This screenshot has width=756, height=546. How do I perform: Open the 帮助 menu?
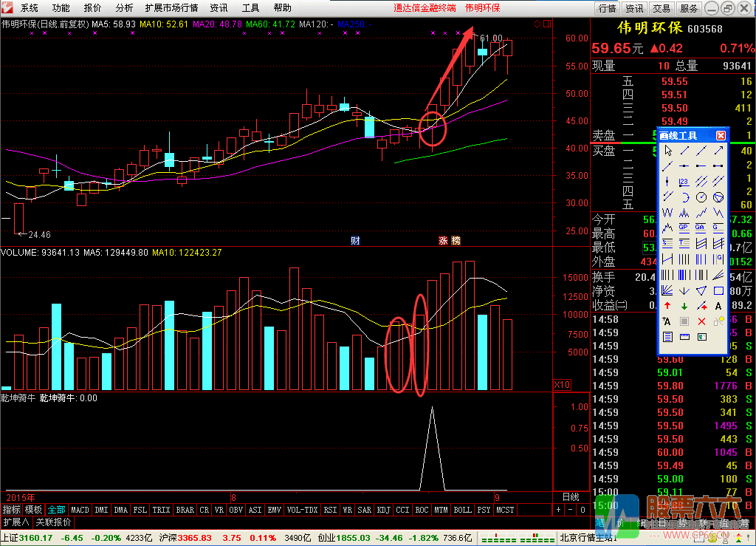tap(283, 7)
